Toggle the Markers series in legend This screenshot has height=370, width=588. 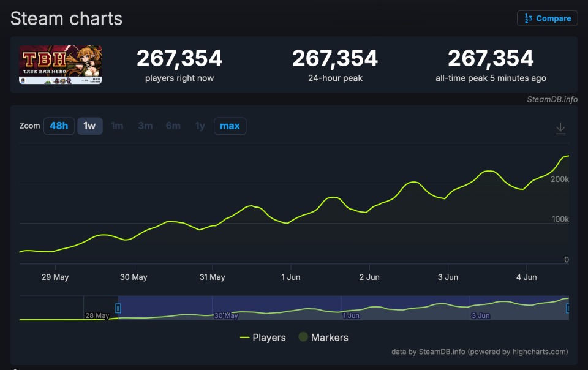coord(323,338)
